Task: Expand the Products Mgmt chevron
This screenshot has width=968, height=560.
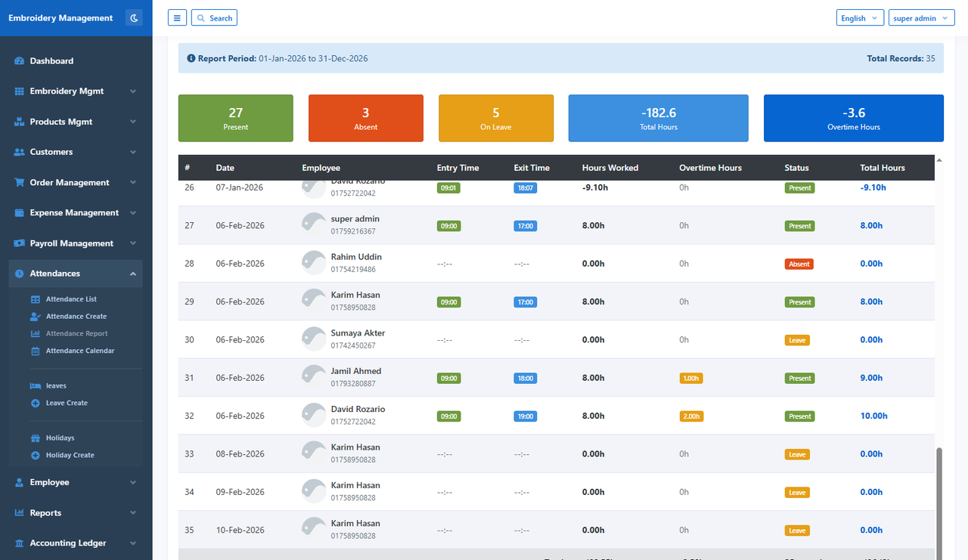Action: point(133,122)
